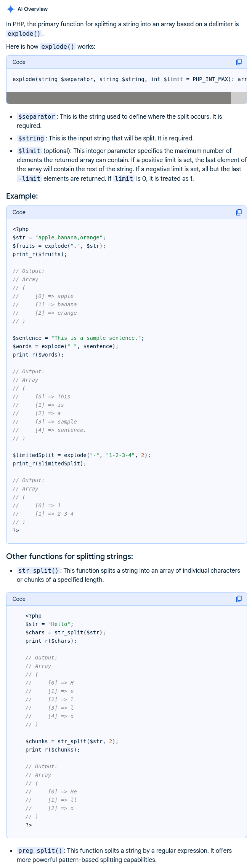Copy the apple,banana,orange example code
Viewport: 252px width, 868px height.
239,212
